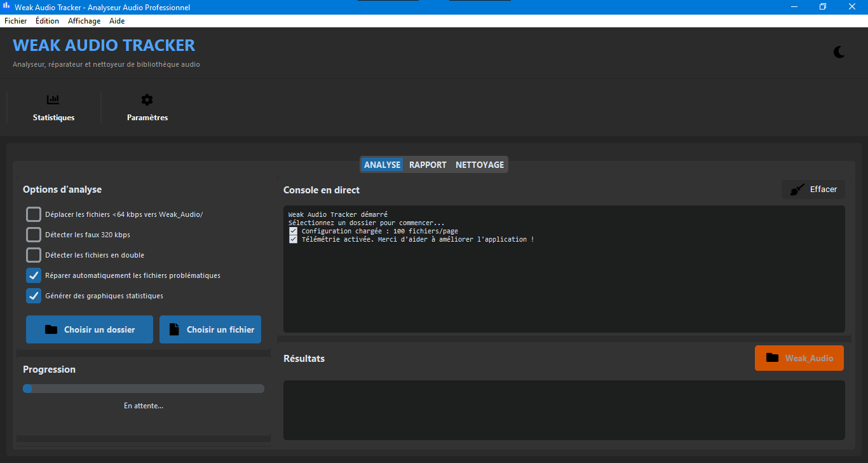This screenshot has width=868, height=463.
Task: Open the Édition menu
Action: coord(47,21)
